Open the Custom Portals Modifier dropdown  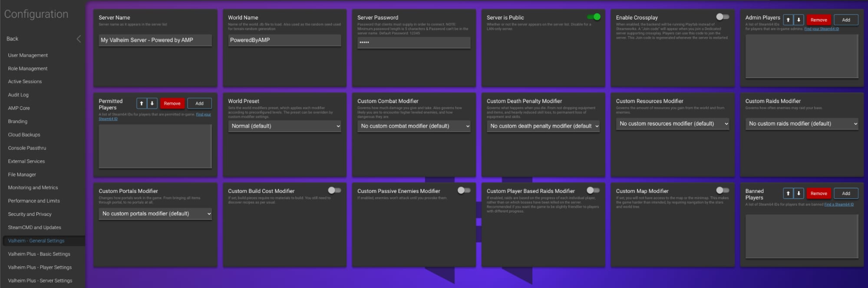pos(155,214)
